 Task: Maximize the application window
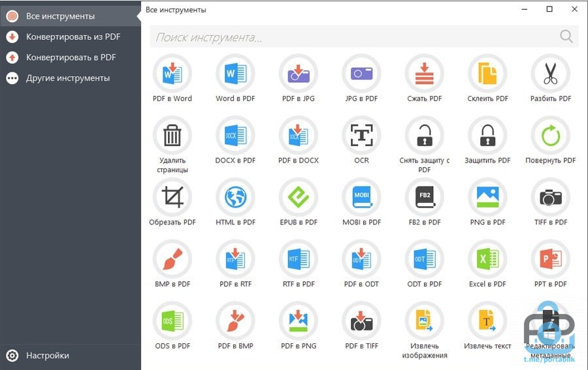point(549,9)
